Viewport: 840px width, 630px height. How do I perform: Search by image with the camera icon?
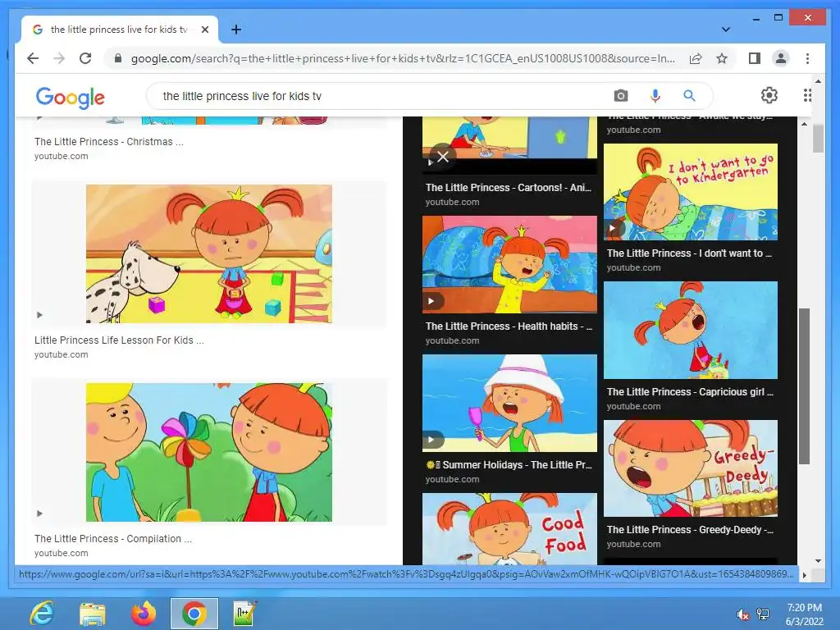[620, 96]
